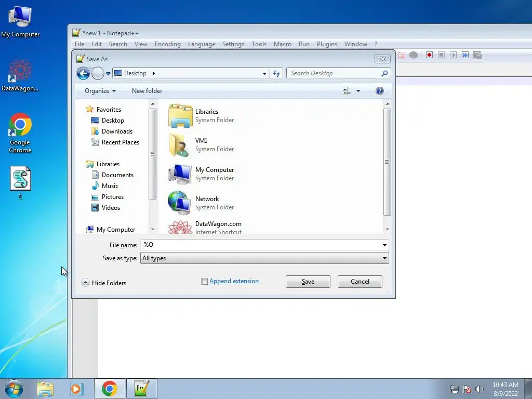Open the Macro menu
This screenshot has width=532, height=399.
(x=283, y=44)
